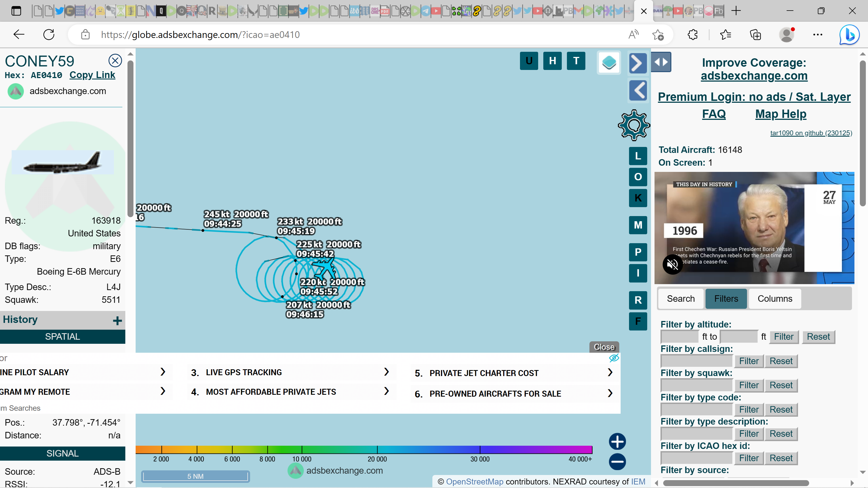The image size is (868, 488).
Task: Open browser Collections icon
Action: click(755, 34)
